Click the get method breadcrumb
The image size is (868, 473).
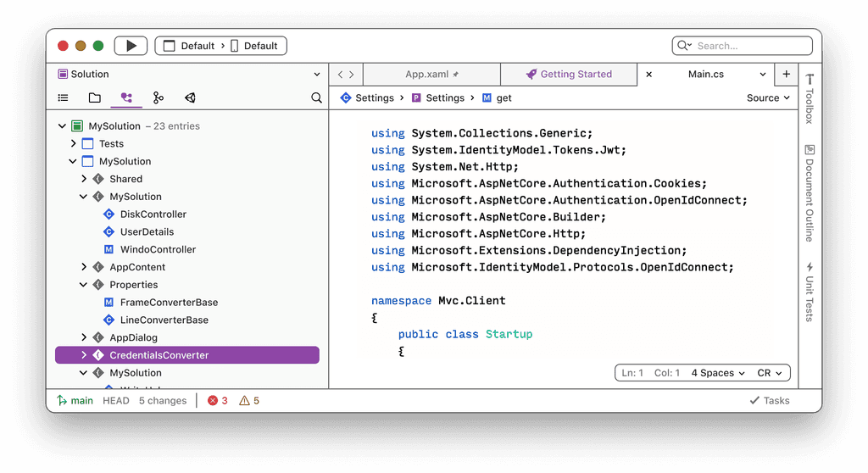point(497,98)
